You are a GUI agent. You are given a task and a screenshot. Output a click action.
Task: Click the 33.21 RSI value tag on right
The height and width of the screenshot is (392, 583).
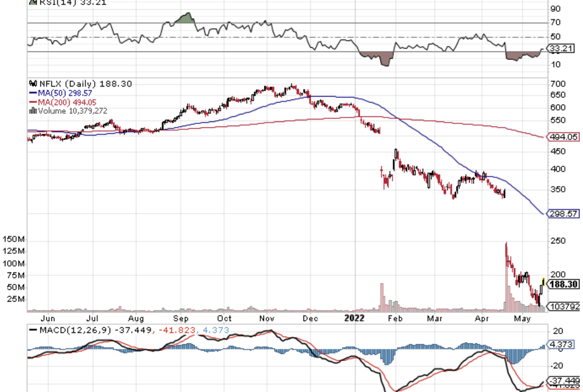click(562, 48)
